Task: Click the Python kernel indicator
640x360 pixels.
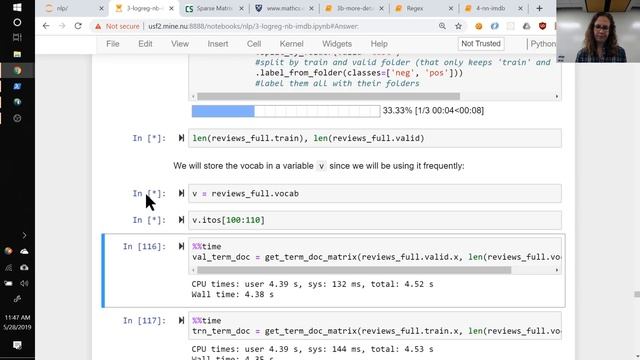Action: click(x=542, y=44)
